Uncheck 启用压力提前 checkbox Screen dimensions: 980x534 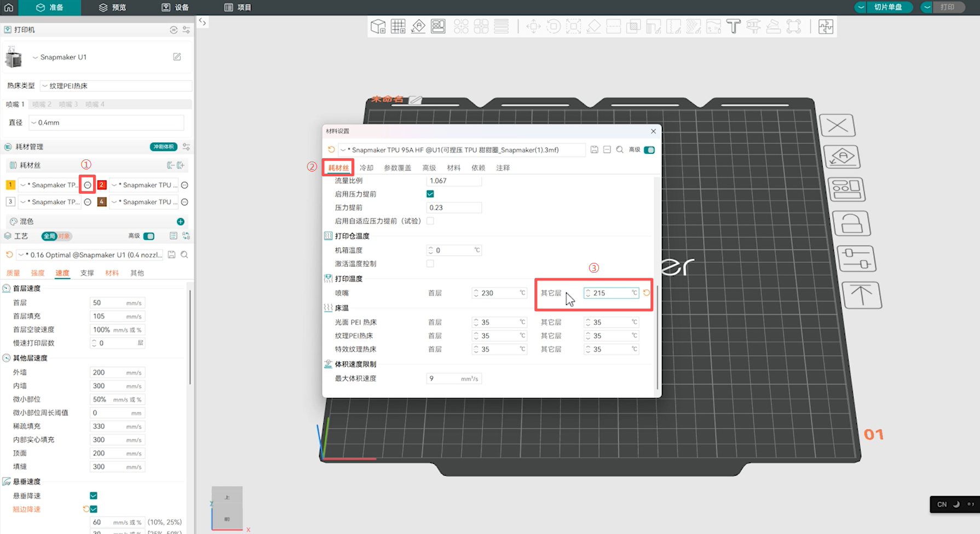coord(430,194)
